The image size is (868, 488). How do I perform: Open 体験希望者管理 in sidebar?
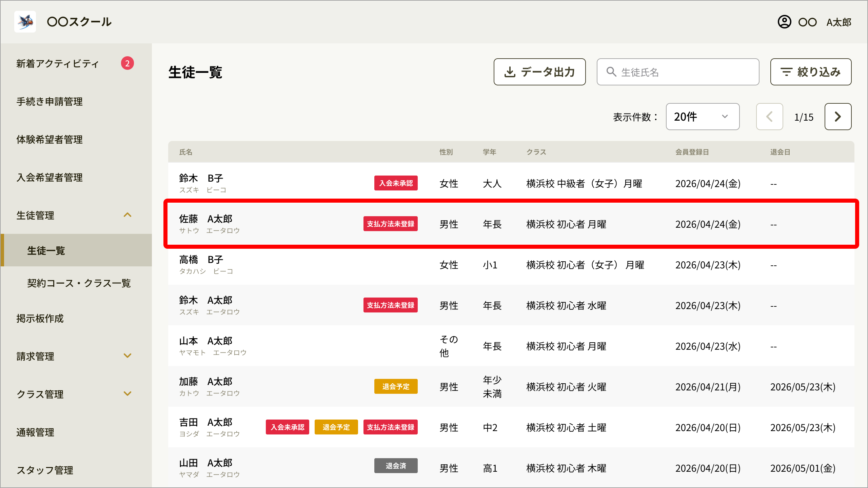pyautogui.click(x=50, y=140)
